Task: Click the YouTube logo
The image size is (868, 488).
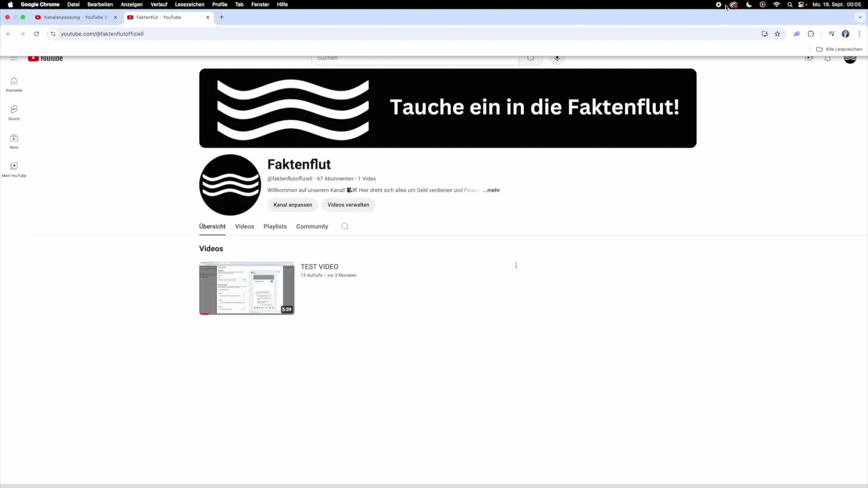Action: (45, 58)
